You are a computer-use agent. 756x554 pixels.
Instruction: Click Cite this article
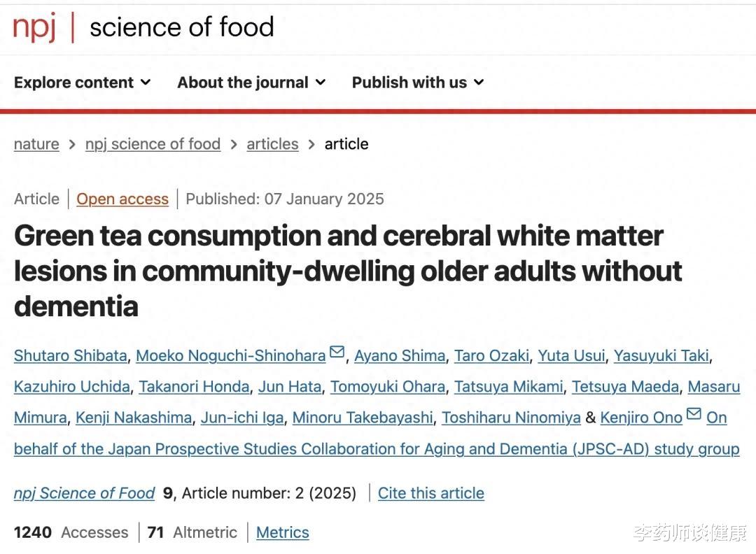pyautogui.click(x=431, y=493)
